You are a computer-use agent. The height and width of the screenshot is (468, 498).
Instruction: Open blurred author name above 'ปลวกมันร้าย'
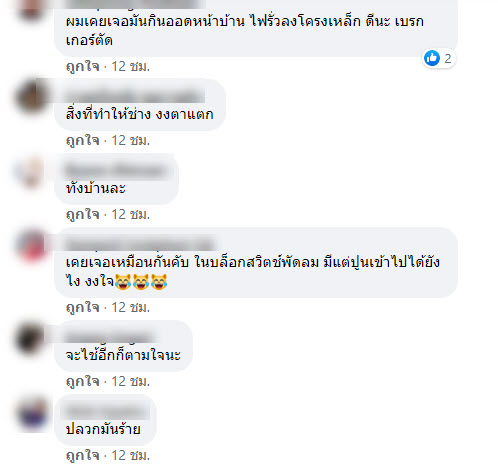coord(105,412)
